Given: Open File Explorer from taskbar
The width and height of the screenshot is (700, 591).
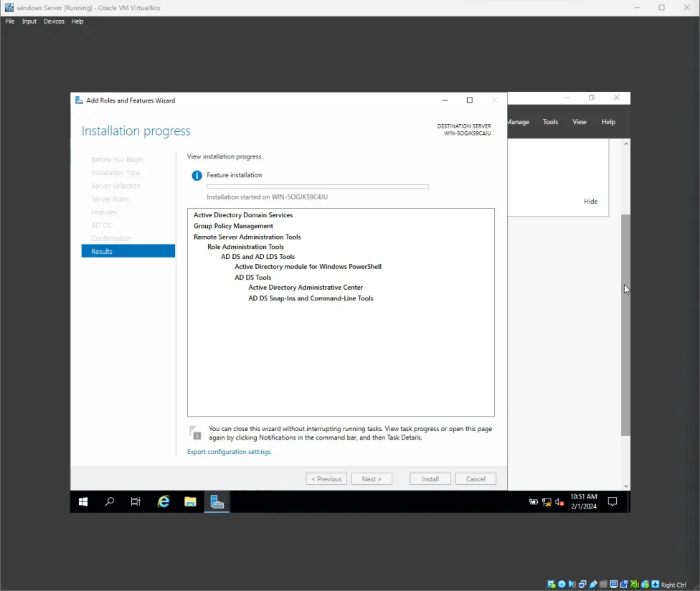Looking at the screenshot, I should point(190,502).
